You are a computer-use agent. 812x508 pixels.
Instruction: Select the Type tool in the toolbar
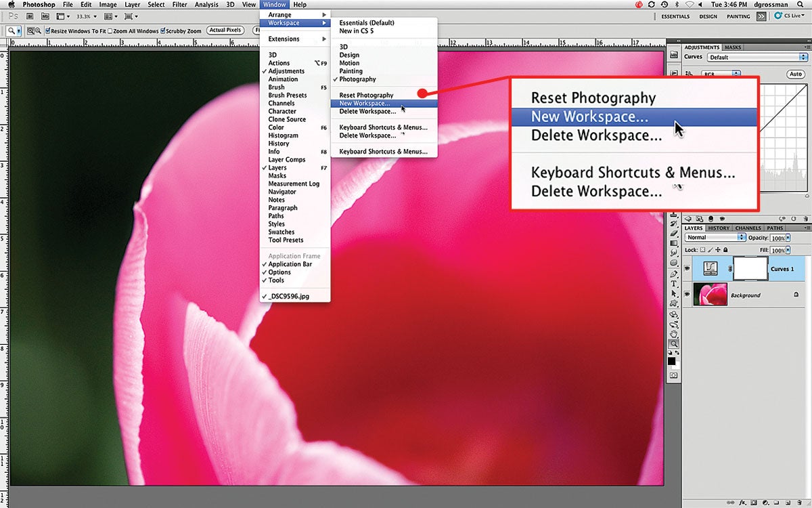point(674,284)
